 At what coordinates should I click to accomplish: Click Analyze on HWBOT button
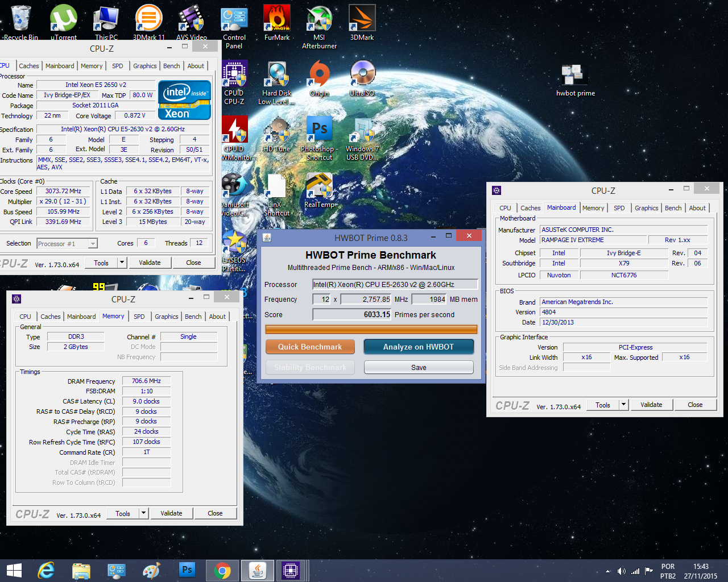419,347
